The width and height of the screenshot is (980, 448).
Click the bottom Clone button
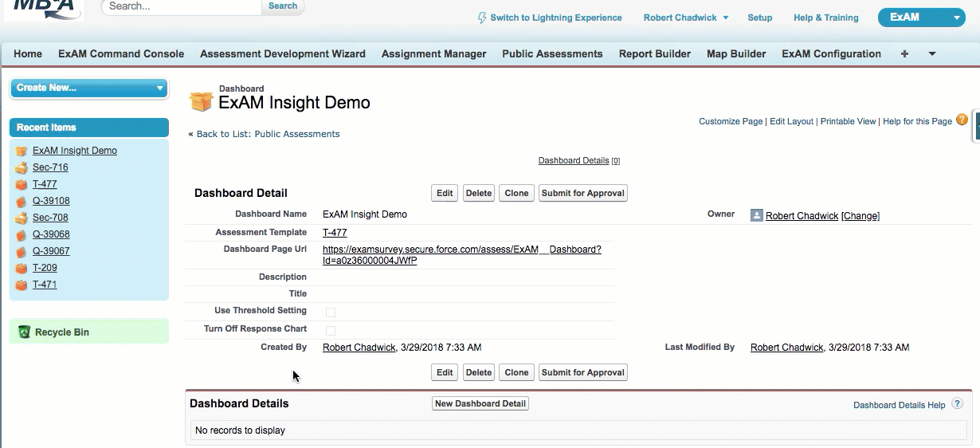click(x=516, y=372)
